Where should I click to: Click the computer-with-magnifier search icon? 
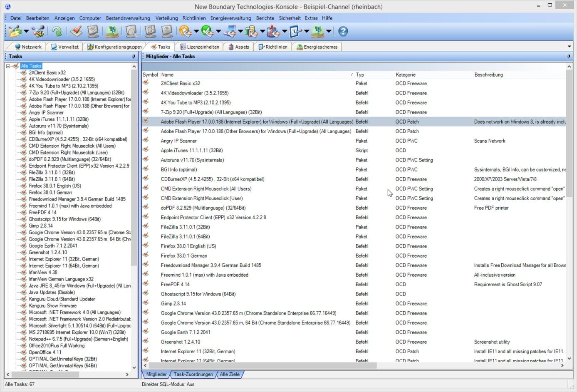click(x=130, y=31)
